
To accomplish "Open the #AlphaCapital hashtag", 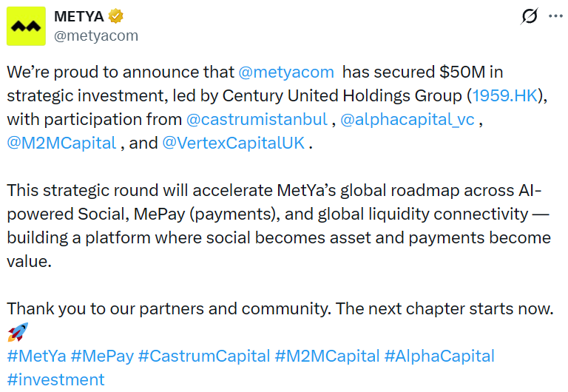I will click(x=439, y=356).
